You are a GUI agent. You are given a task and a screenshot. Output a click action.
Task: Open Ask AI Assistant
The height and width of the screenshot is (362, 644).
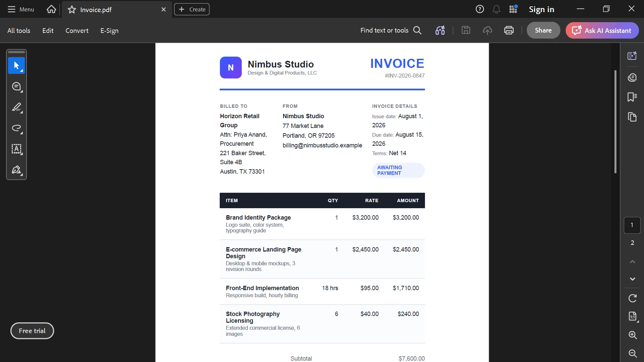[602, 30]
